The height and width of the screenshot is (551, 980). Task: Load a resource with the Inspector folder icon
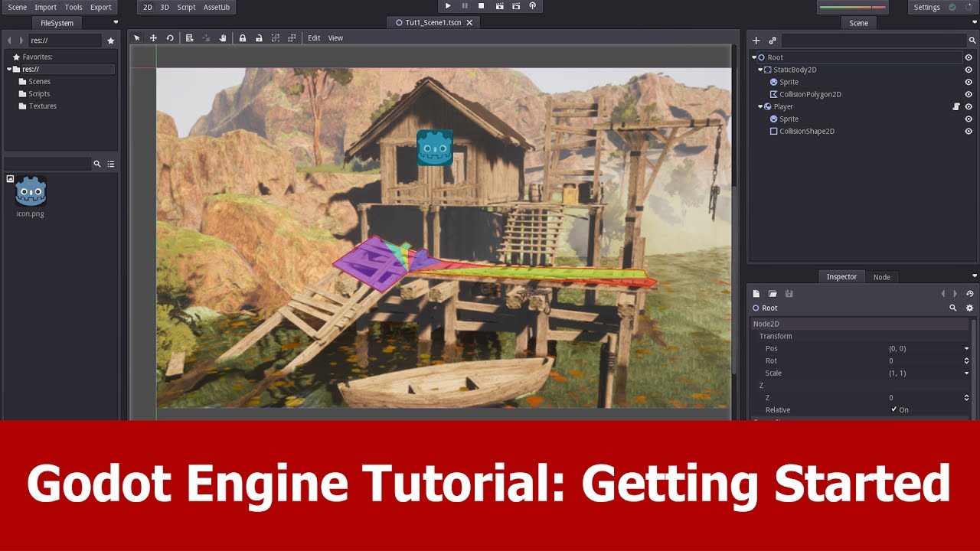click(773, 294)
